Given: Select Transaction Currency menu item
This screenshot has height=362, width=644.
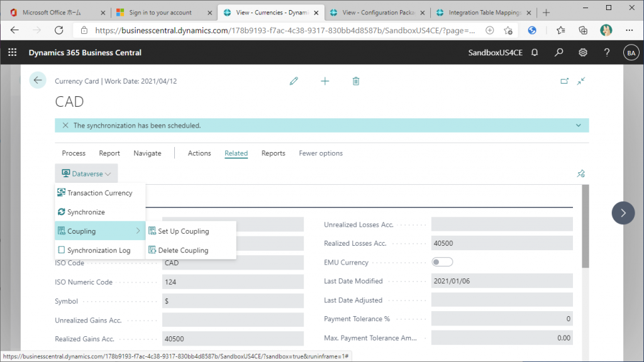Looking at the screenshot, I should click(x=100, y=193).
